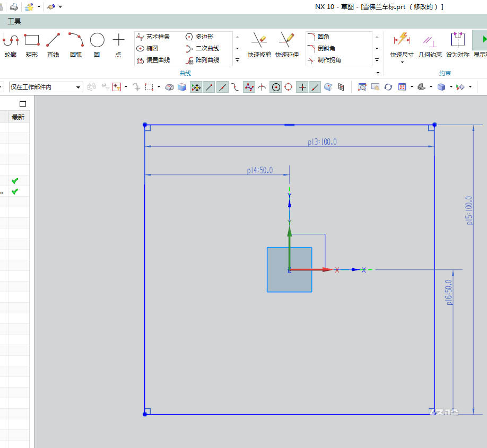This screenshot has height=448, width=487.
Task: Open 快速尺寸 rapid dimension tool
Action: click(x=402, y=45)
